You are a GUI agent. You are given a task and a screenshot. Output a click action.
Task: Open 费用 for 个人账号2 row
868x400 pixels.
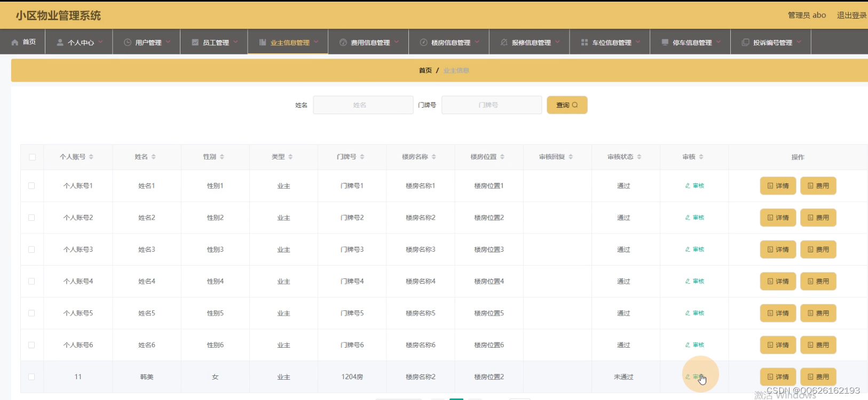(x=818, y=218)
